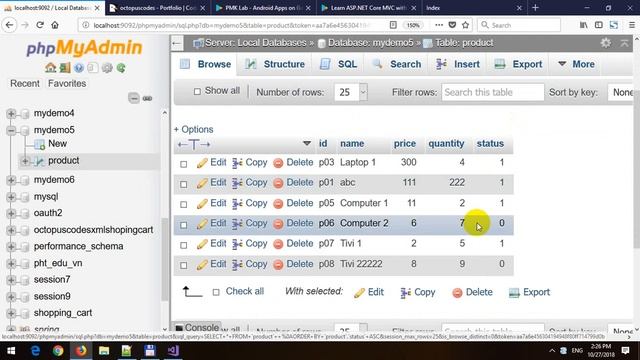Open the phpMyAdmin documentation help icon
The height and width of the screenshot is (360, 640).
coord(79,68)
